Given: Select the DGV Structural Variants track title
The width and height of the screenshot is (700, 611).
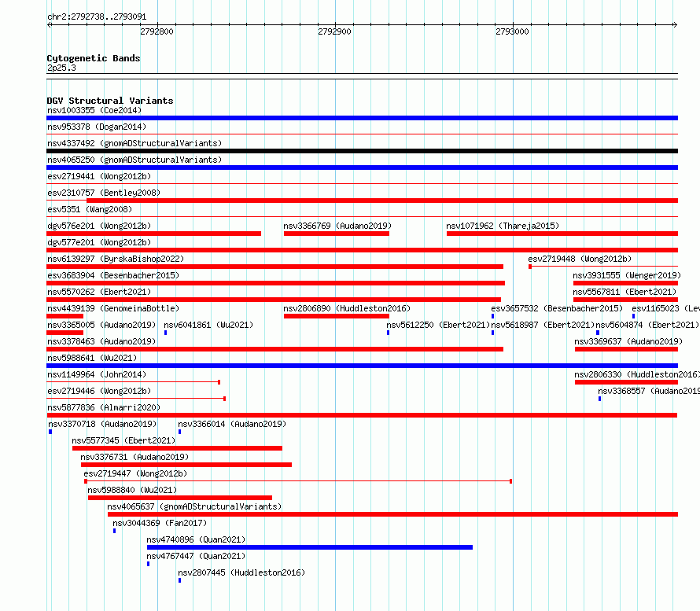Looking at the screenshot, I should tap(110, 101).
